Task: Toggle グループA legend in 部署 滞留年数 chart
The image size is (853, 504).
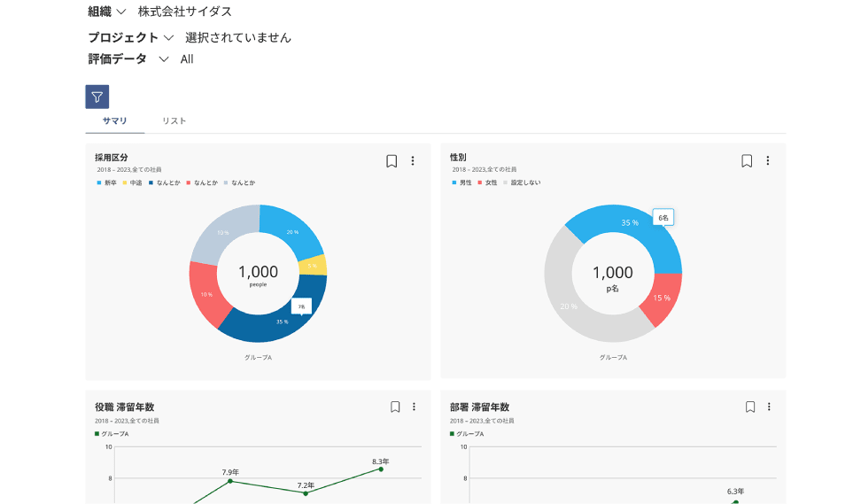Action: tap(467, 434)
